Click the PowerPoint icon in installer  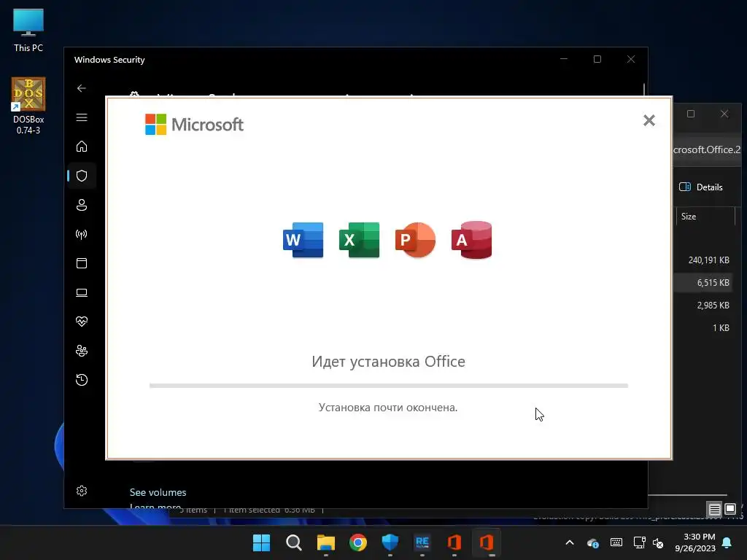[x=415, y=240]
